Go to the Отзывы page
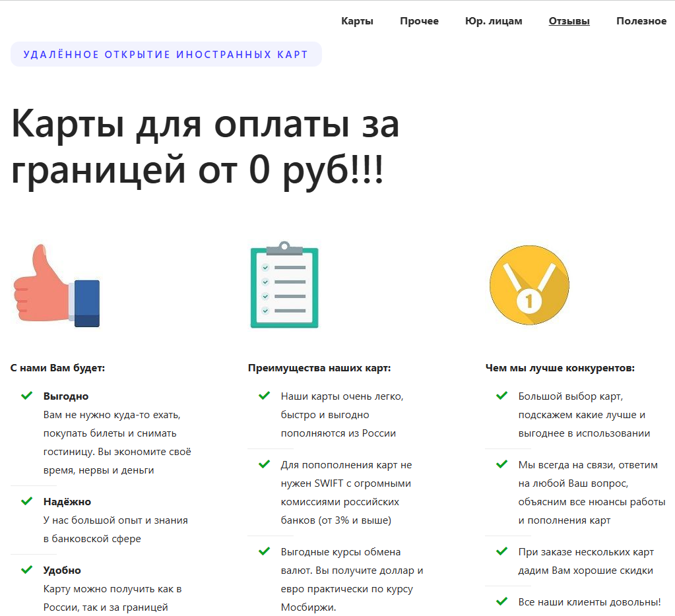This screenshot has width=675, height=616. click(569, 21)
